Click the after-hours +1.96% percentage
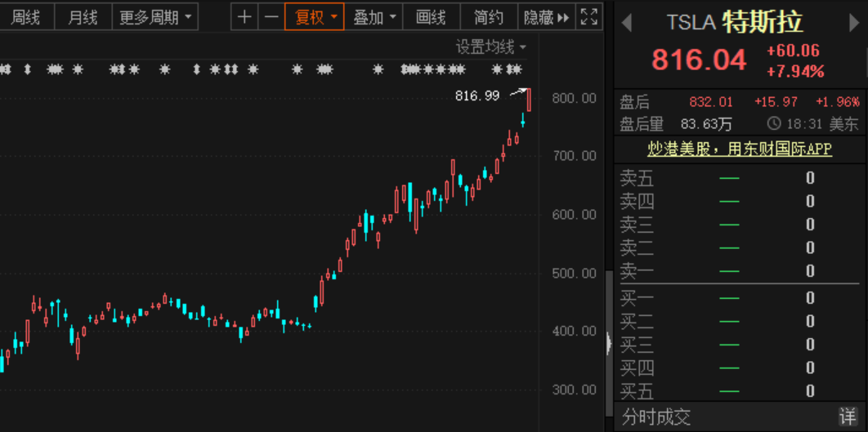 tap(838, 102)
